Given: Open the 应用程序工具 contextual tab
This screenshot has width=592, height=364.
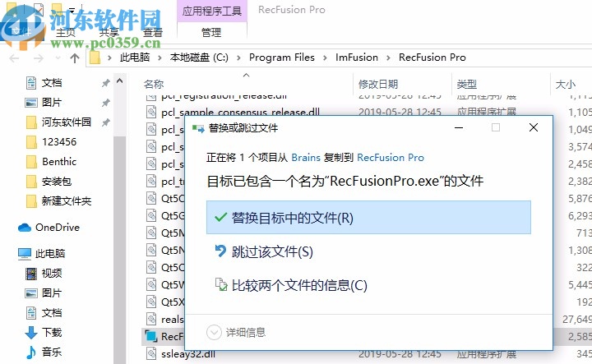Looking at the screenshot, I should tap(212, 11).
